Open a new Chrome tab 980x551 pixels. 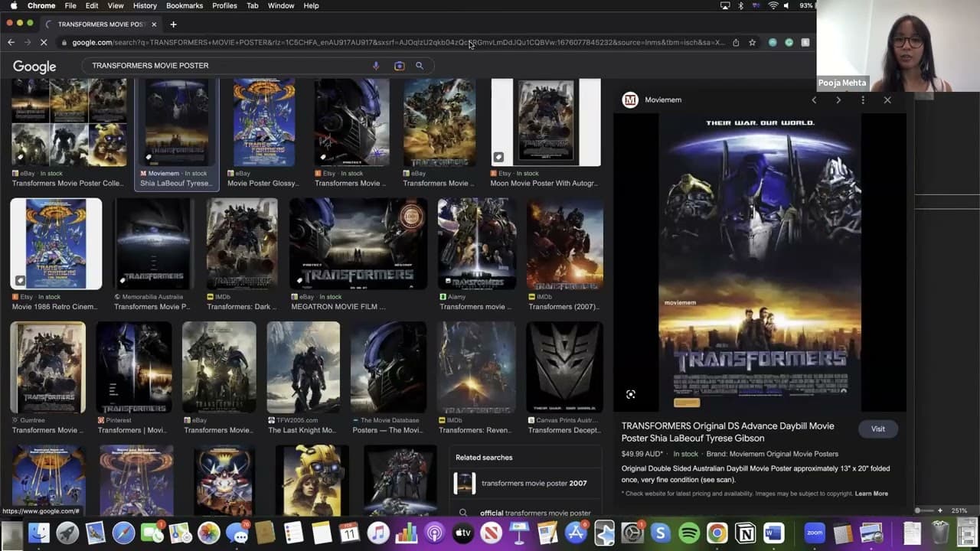click(173, 24)
